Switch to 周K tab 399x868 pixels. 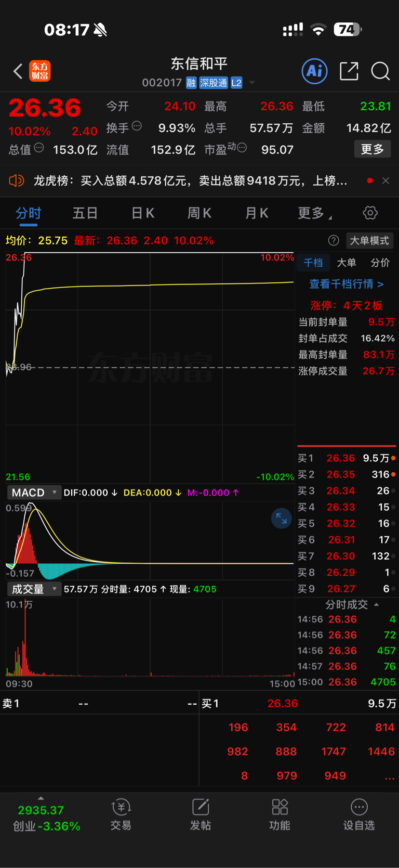pos(199,213)
